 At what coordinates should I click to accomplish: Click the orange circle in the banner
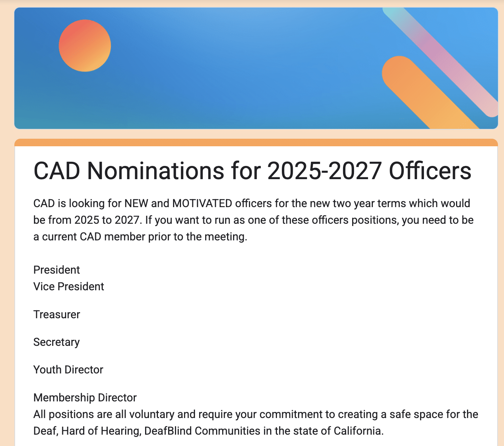(x=85, y=46)
